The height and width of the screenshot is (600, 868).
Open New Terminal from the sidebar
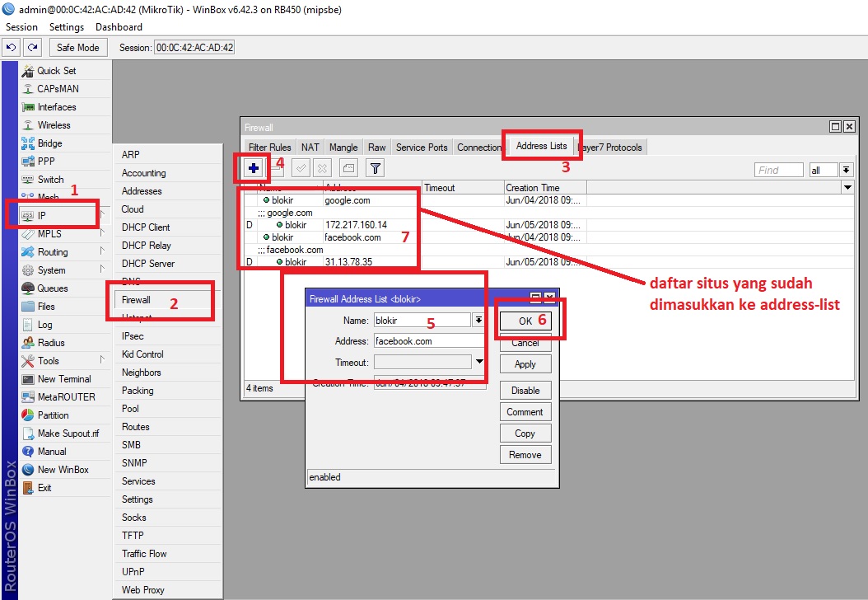tap(61, 378)
